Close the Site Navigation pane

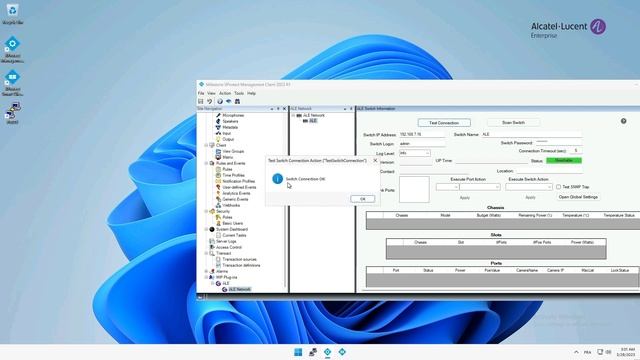tap(284, 109)
